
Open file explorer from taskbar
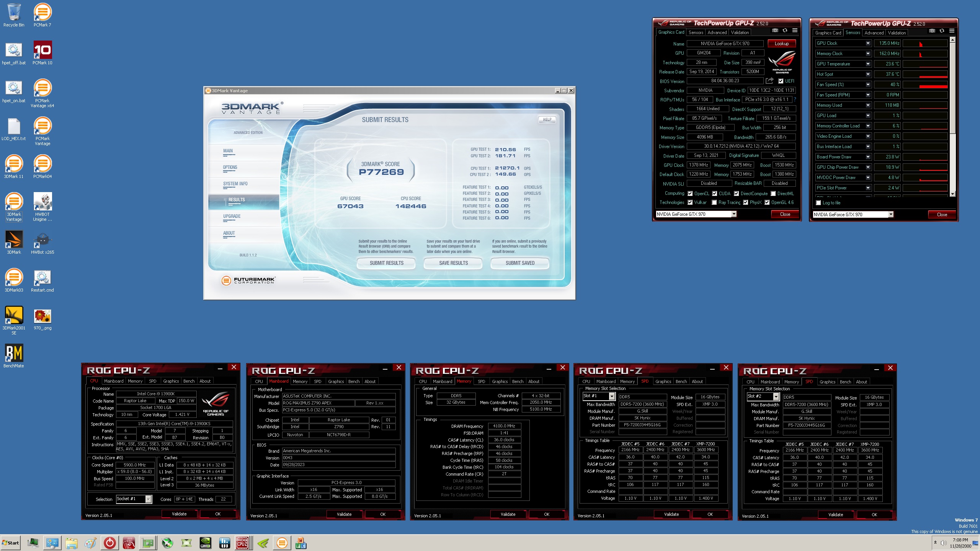72,543
